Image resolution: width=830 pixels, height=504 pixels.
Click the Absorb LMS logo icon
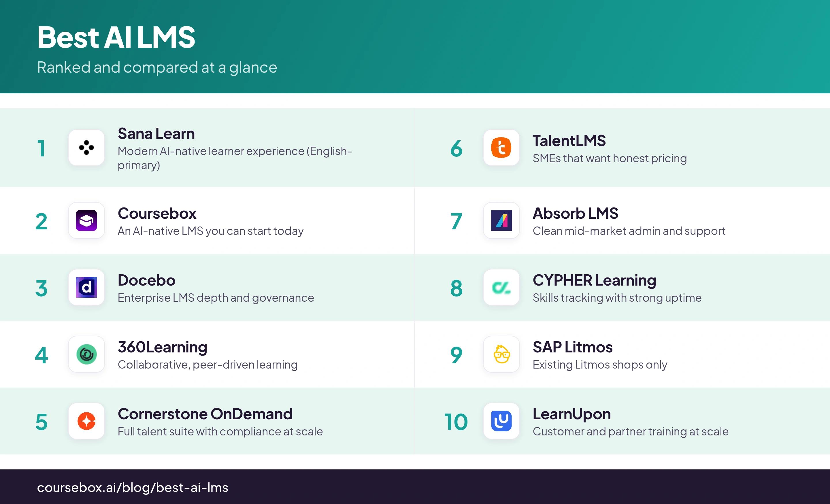coord(501,220)
